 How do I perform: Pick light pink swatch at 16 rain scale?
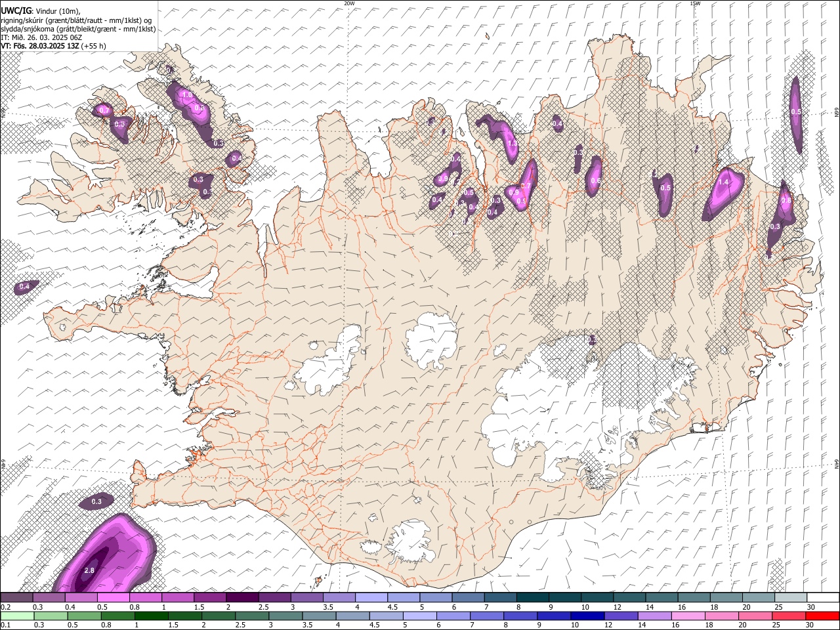point(688,616)
